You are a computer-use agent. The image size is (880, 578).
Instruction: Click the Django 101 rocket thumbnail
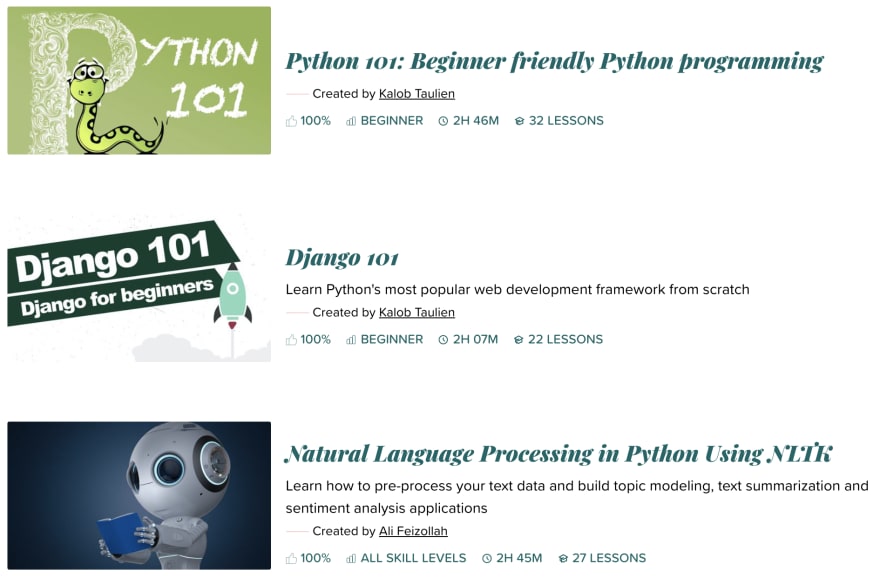(x=139, y=287)
